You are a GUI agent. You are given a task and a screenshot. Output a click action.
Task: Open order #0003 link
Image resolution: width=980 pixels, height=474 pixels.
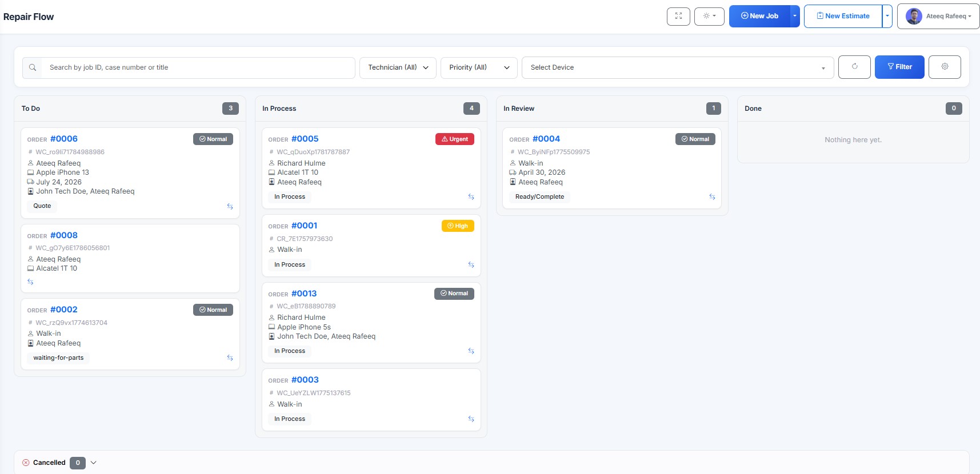305,380
